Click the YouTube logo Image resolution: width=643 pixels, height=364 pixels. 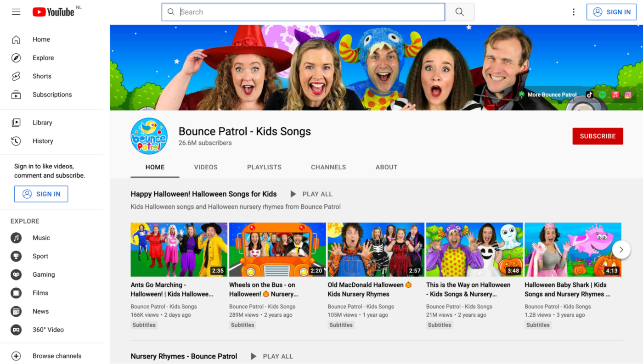(x=54, y=11)
